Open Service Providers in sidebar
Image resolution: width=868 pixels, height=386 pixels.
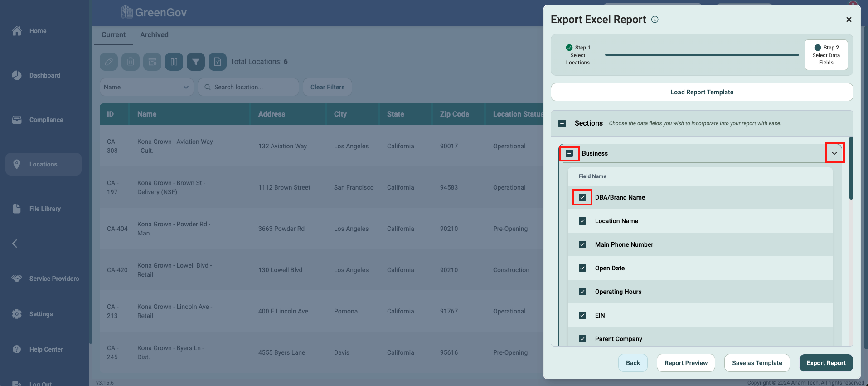(53, 279)
